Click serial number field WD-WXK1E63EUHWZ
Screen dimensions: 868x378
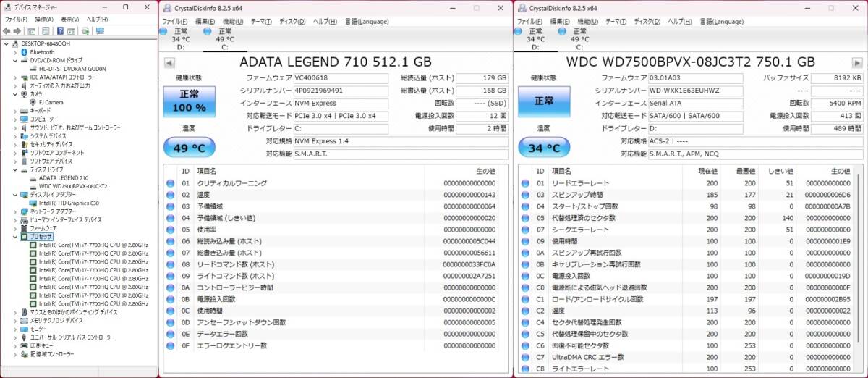click(x=696, y=91)
